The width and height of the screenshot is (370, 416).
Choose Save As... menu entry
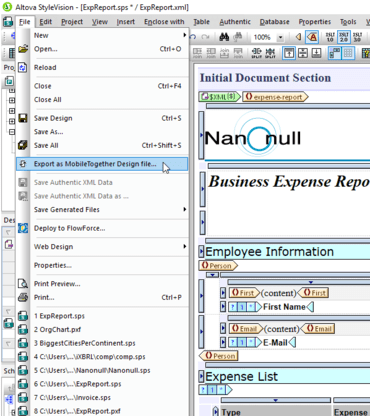tap(102, 132)
